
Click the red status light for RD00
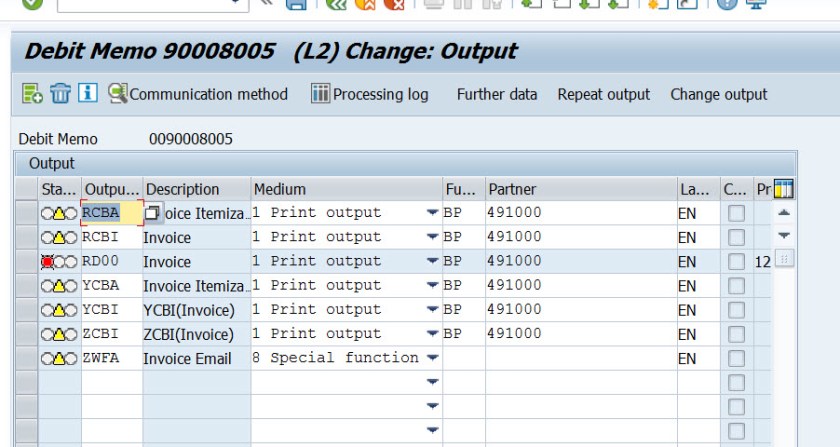48,262
